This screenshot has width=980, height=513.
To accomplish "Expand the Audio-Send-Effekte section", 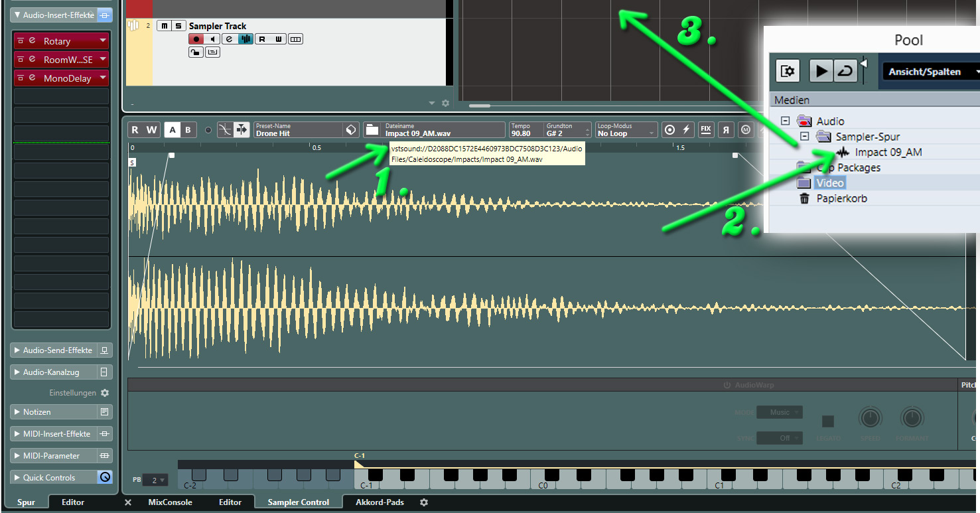I will point(17,350).
